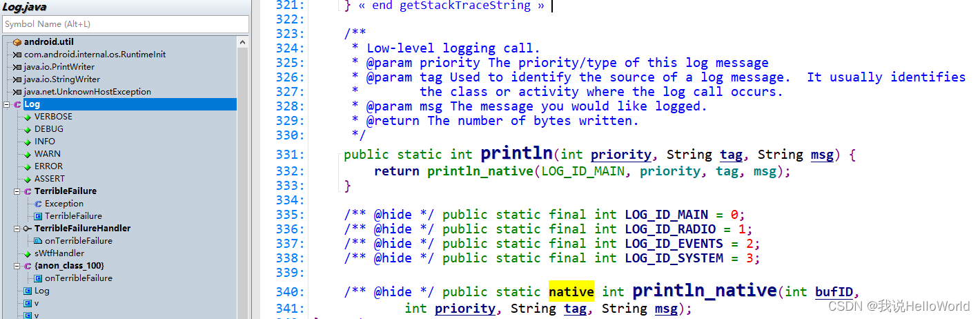This screenshot has height=319, width=980.
Task: Select the INFO constant icon
Action: click(x=28, y=142)
